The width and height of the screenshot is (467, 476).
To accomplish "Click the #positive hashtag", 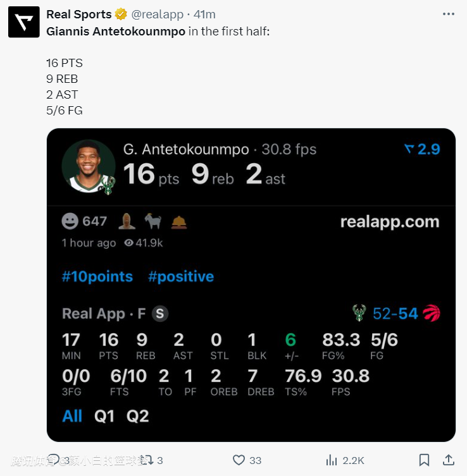I will (180, 276).
